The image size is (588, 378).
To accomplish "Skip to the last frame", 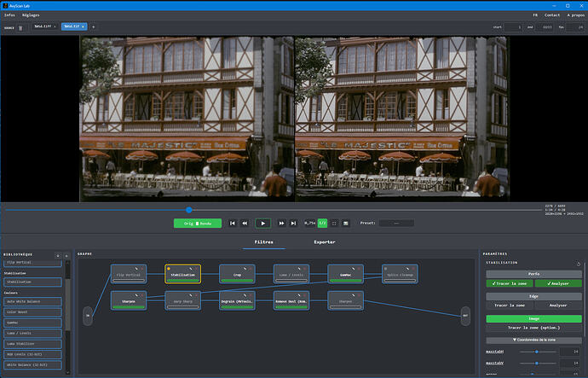I will click(294, 224).
